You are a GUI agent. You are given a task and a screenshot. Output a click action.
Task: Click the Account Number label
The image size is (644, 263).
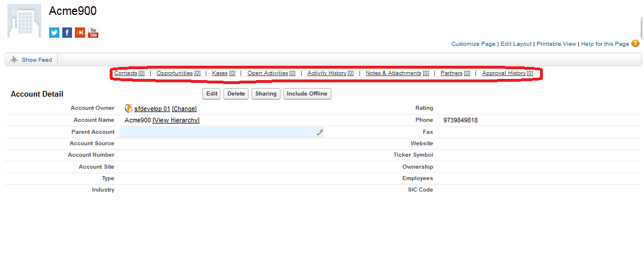point(91,155)
